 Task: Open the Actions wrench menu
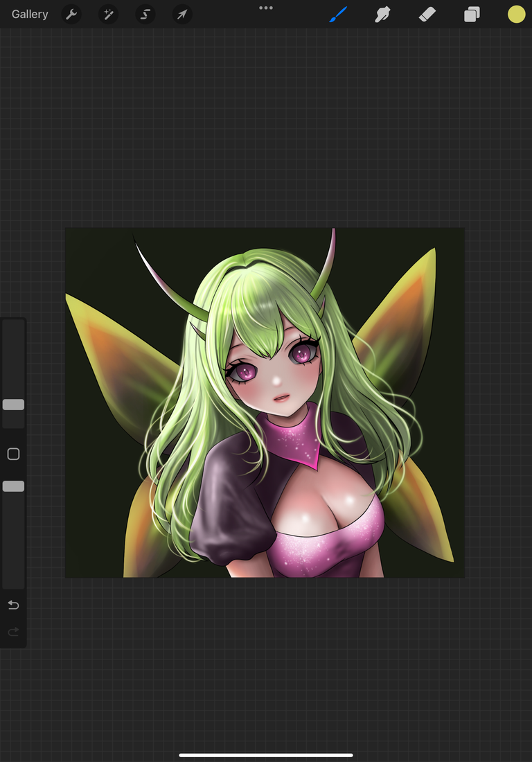tap(71, 15)
